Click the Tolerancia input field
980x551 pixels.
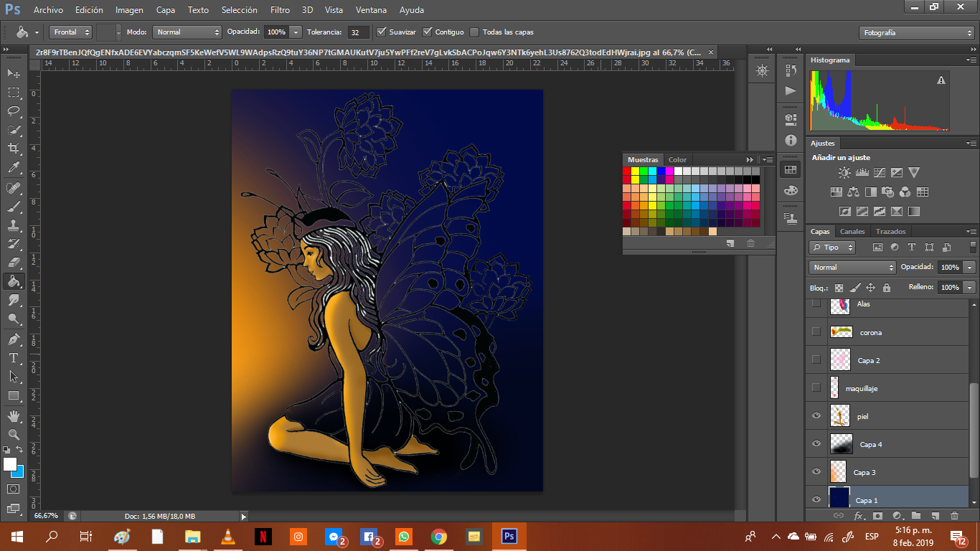(358, 32)
